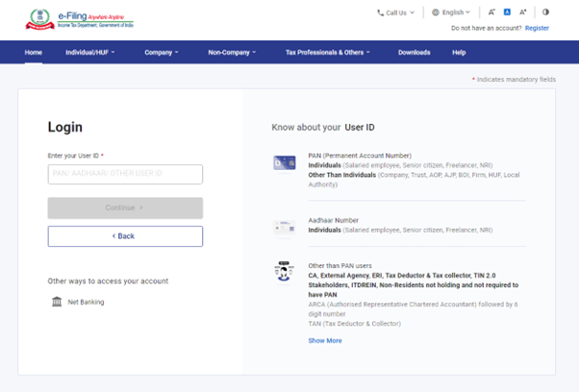Expand the Individual/HUF menu
Screen dimensions: 579x392
(90, 53)
